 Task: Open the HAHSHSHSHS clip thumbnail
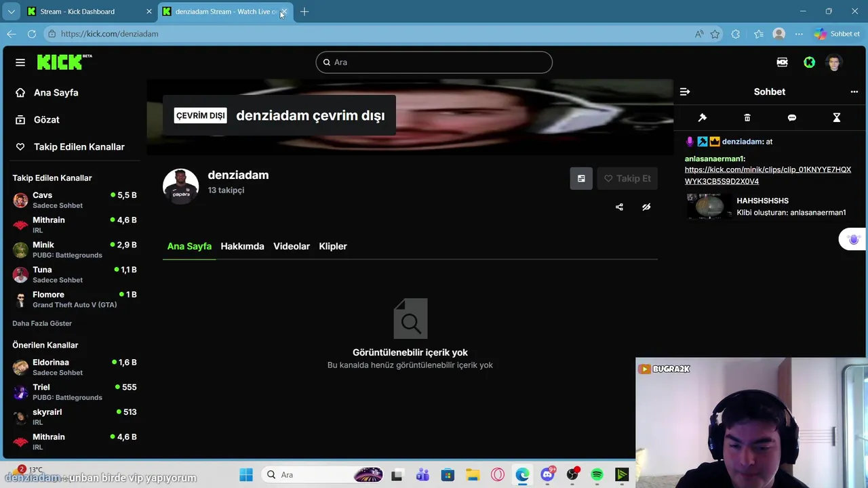tap(709, 207)
